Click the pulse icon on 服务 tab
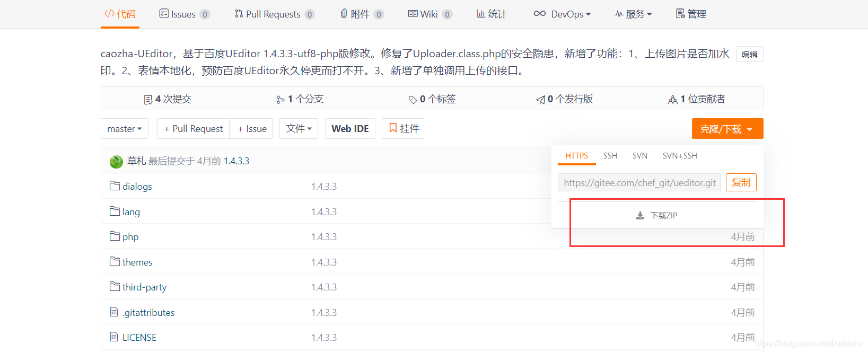The width and height of the screenshot is (868, 353). [x=619, y=14]
